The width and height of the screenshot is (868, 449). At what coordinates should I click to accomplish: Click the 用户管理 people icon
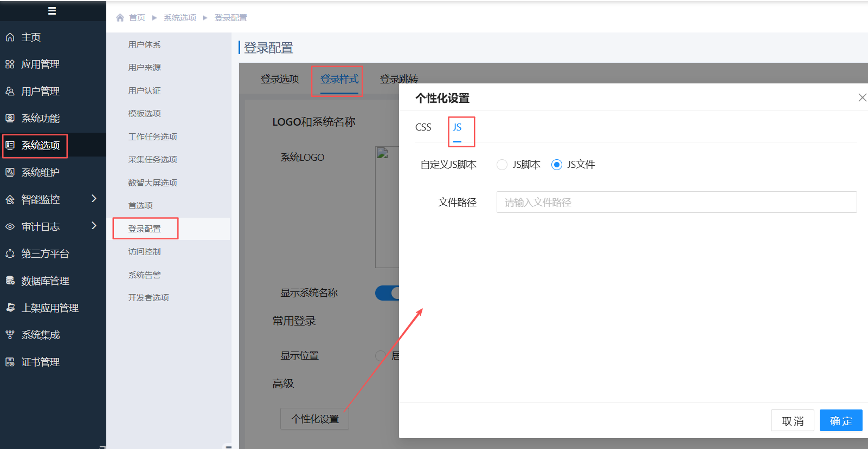10,92
